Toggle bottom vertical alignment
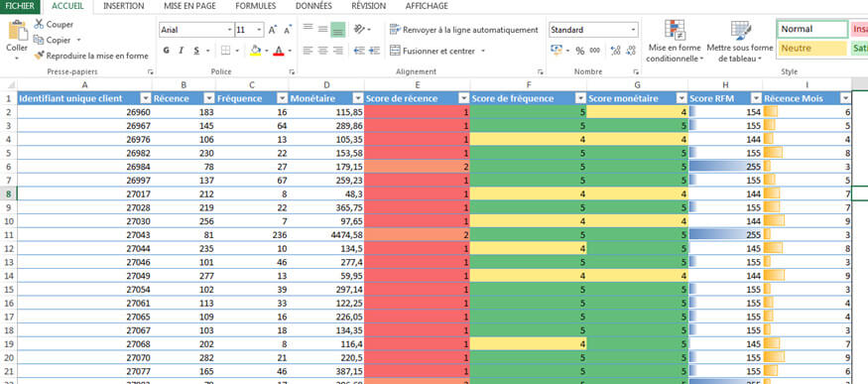This screenshot has width=868, height=384. click(x=337, y=30)
